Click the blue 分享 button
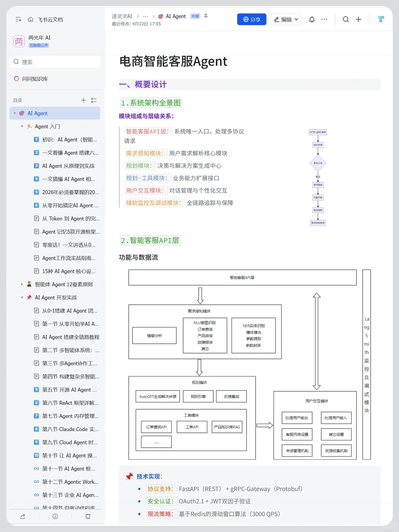 coord(252,20)
